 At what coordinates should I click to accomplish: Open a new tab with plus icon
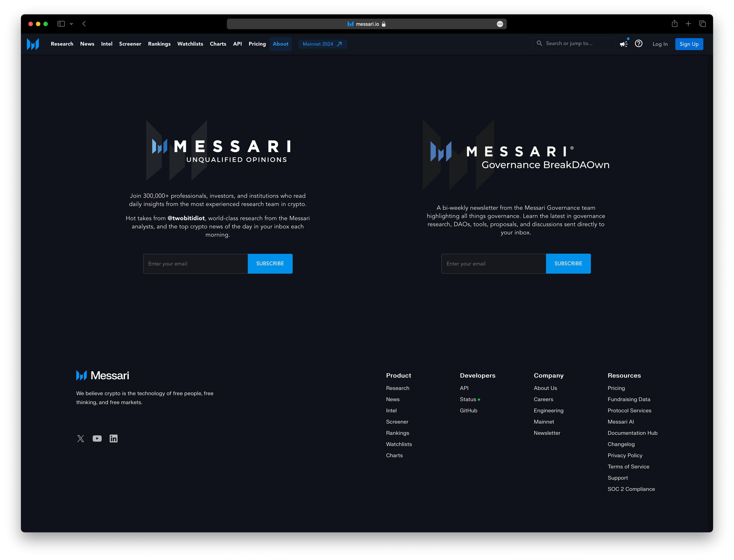coord(688,24)
